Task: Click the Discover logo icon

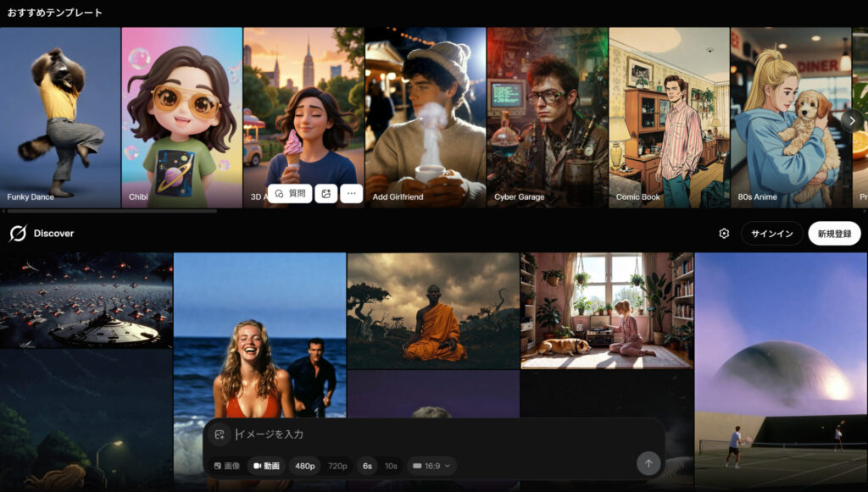Action: [17, 234]
